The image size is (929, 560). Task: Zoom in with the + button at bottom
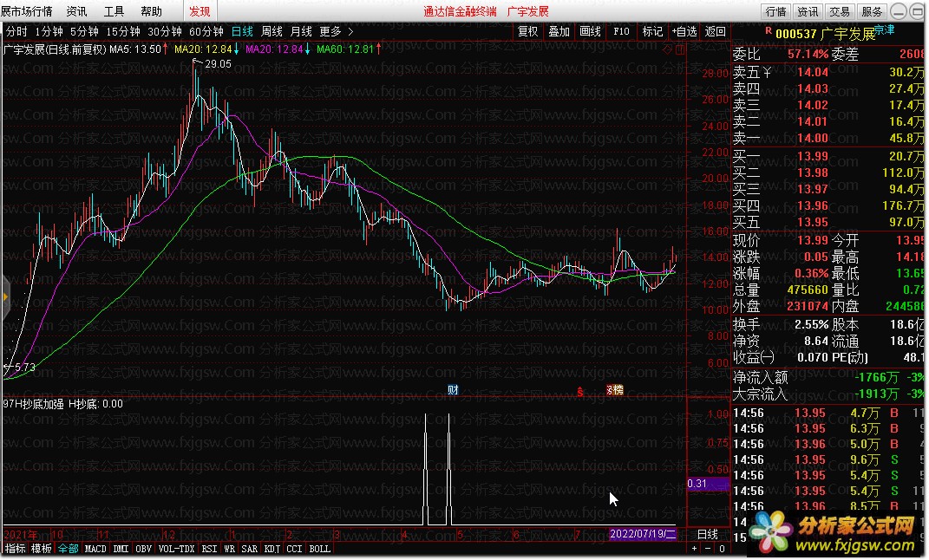point(695,549)
